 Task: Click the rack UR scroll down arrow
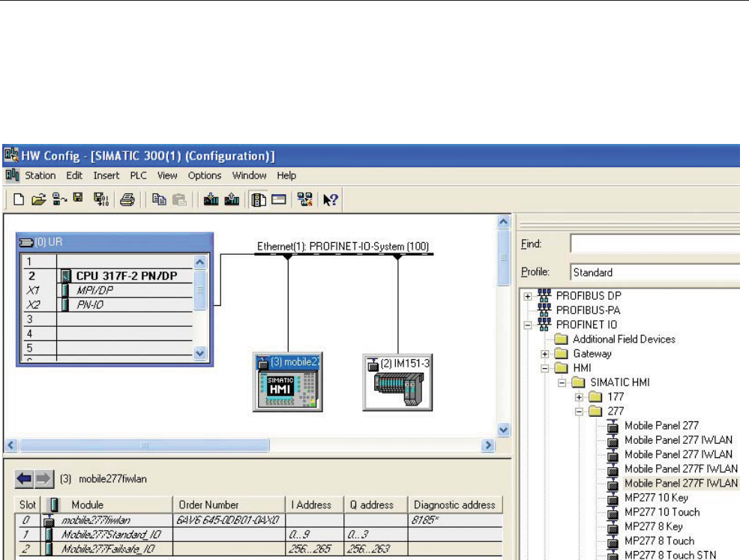click(200, 354)
